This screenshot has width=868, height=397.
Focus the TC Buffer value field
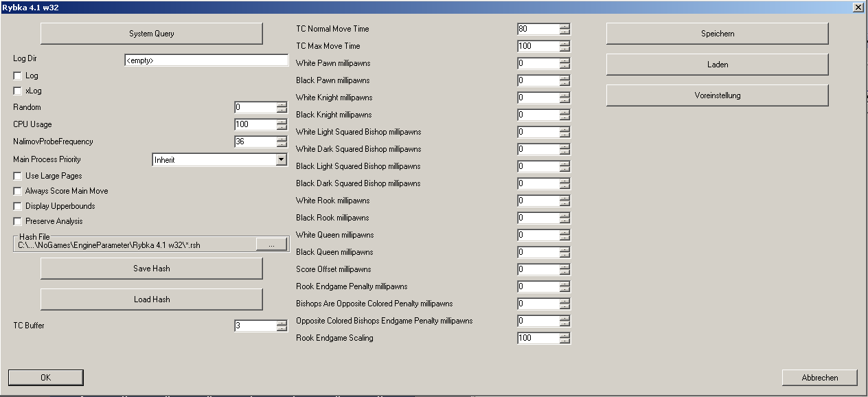click(255, 326)
